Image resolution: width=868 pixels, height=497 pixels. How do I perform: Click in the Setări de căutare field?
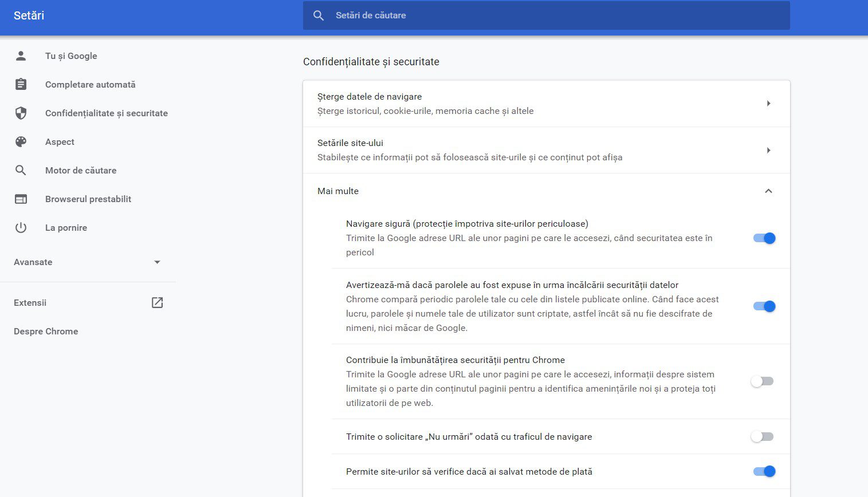546,15
